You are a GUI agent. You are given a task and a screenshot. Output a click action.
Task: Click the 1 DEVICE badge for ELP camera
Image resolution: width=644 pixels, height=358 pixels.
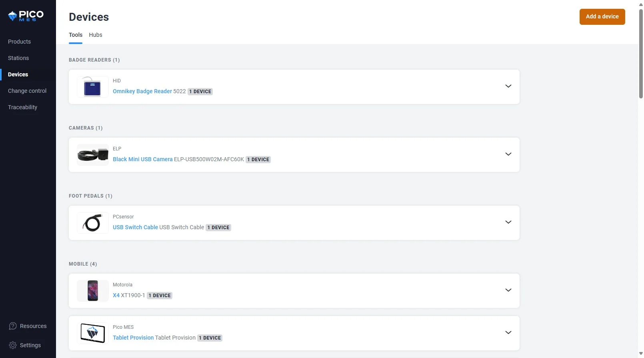[258, 160]
